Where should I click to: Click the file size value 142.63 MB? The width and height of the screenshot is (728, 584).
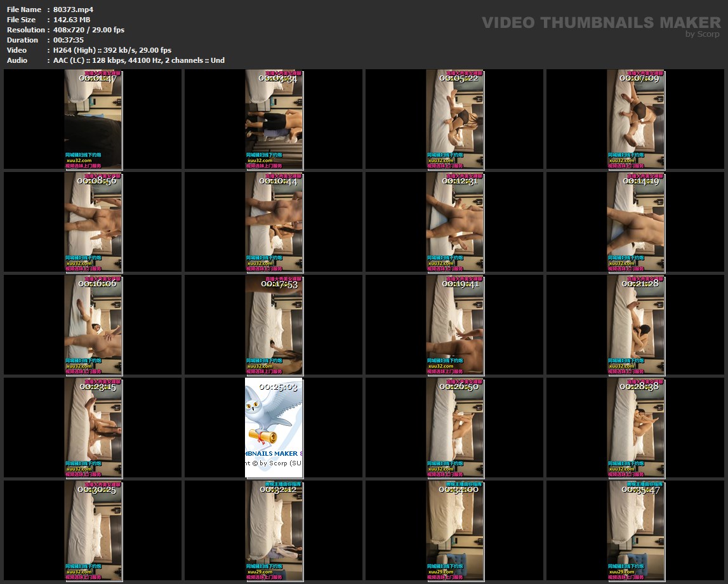click(x=72, y=20)
